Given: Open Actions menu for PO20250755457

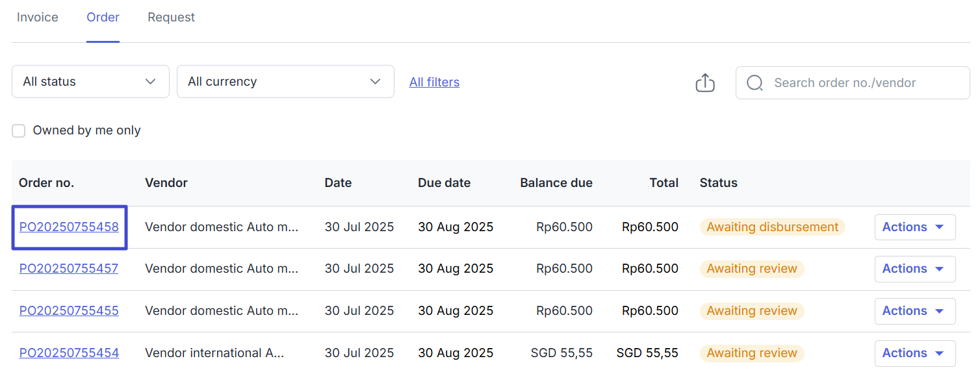Looking at the screenshot, I should coord(914,269).
